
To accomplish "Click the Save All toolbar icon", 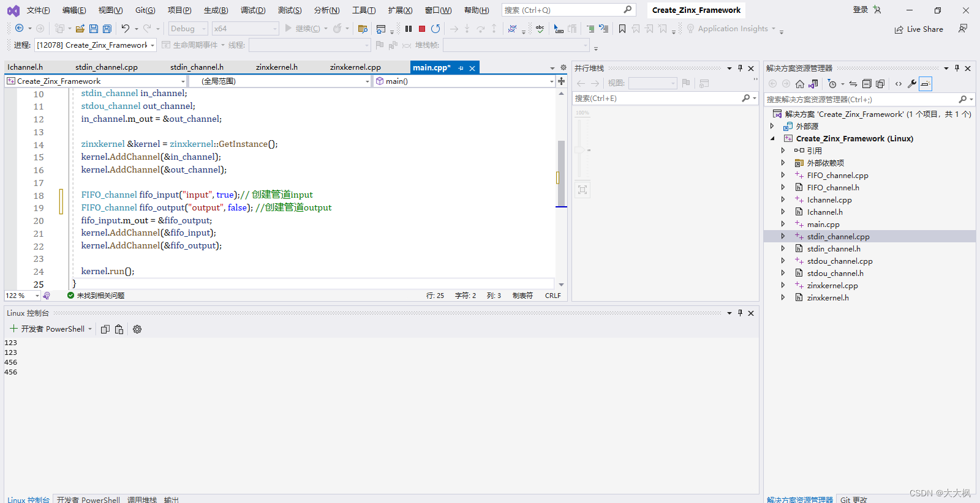I will click(x=107, y=29).
